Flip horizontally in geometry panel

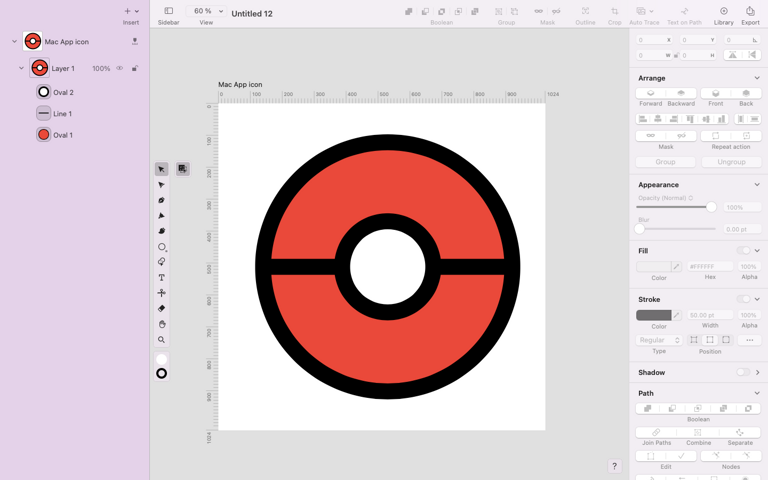[x=733, y=55]
